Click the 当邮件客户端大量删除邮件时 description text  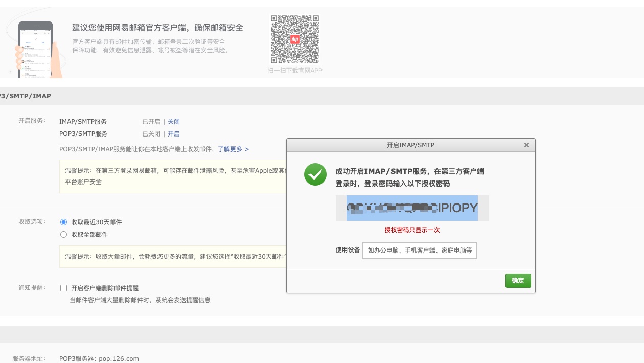coord(140,300)
